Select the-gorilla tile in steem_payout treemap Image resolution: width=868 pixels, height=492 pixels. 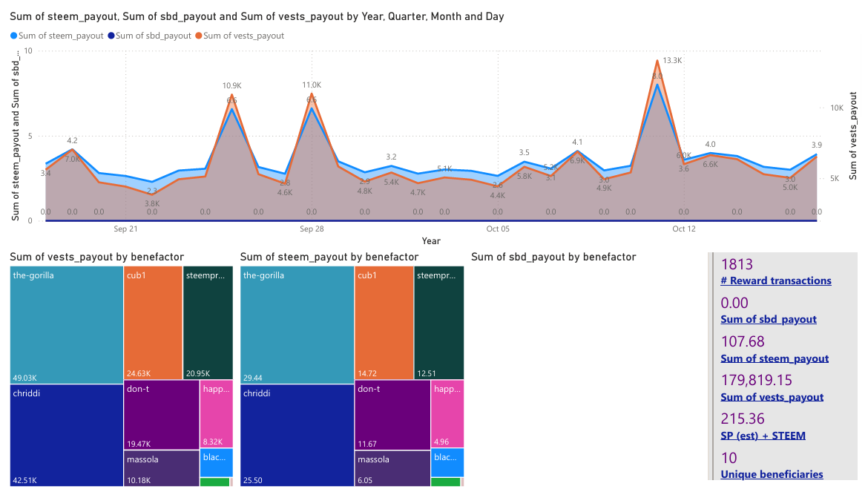[297, 324]
